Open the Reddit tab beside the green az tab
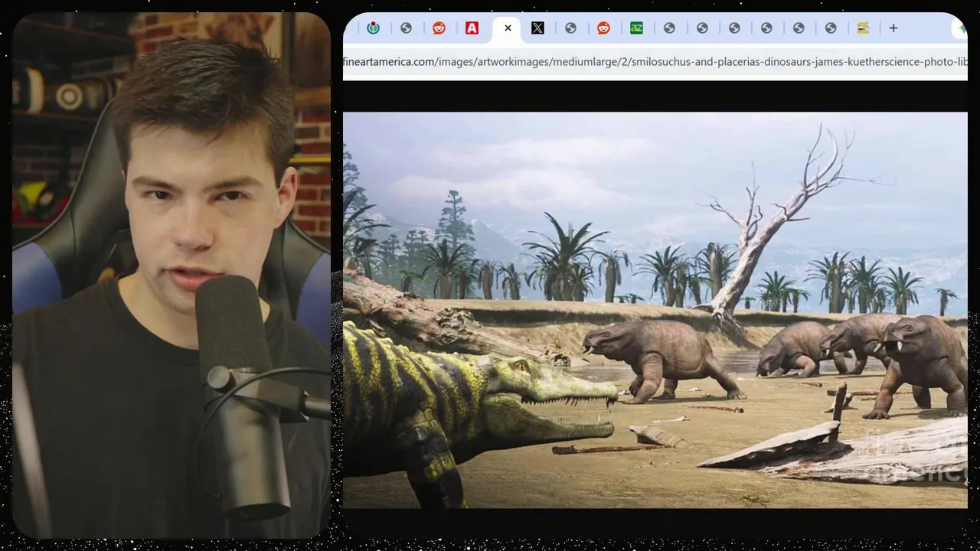This screenshot has width=980, height=551. 603,28
